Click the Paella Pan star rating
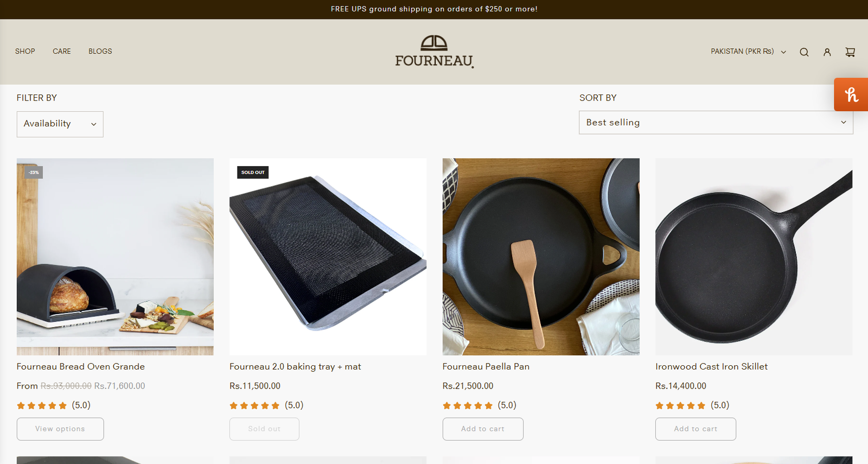This screenshot has height=464, width=868. coord(468,405)
